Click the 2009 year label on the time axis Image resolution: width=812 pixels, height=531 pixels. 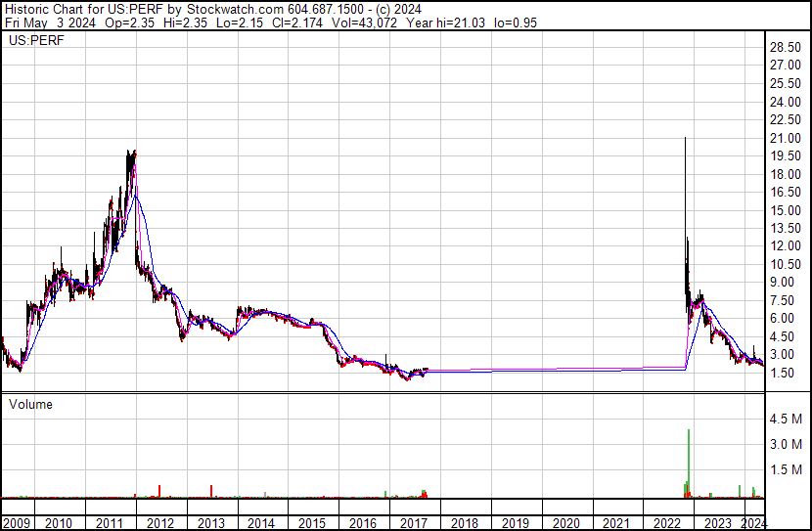pyautogui.click(x=17, y=523)
